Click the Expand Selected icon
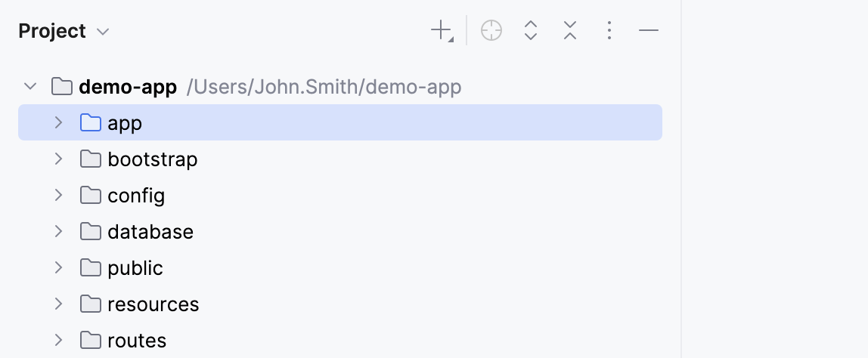The image size is (868, 358). [531, 31]
